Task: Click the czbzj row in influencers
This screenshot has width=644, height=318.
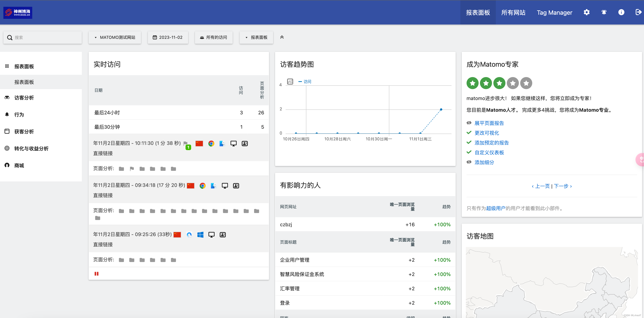Action: (365, 225)
